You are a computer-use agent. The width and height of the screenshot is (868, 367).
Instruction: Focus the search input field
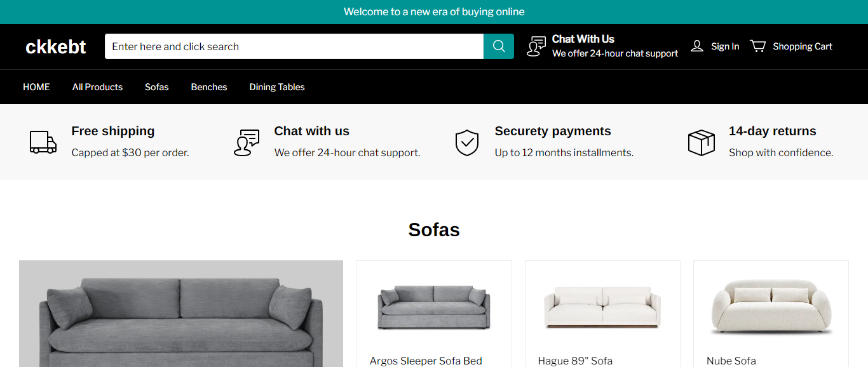[x=294, y=46]
